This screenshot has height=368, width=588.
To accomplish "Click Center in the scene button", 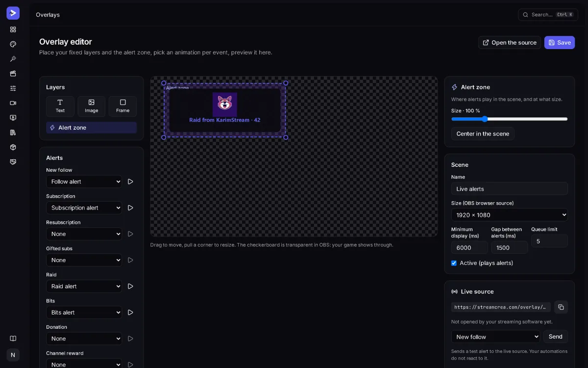I will [x=483, y=133].
